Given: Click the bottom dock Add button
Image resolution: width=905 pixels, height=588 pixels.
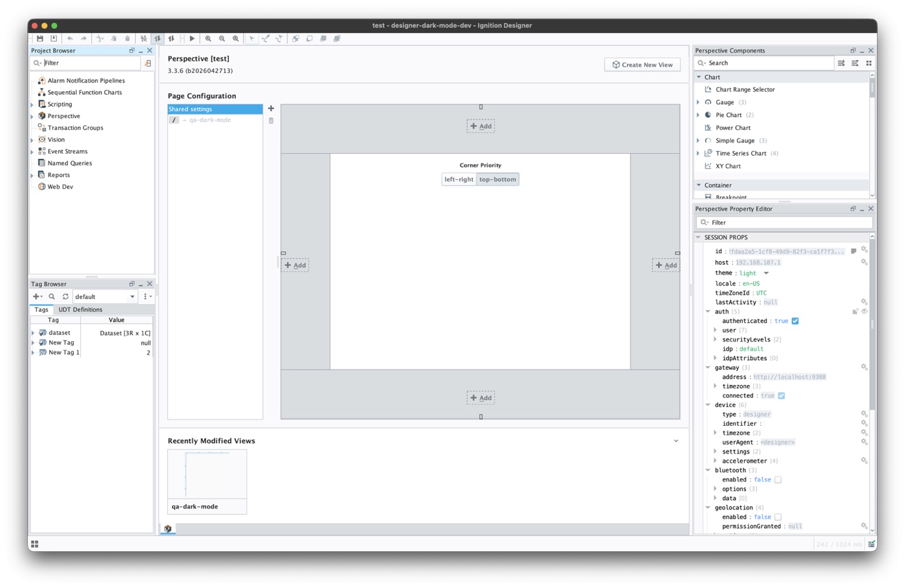Looking at the screenshot, I should (x=481, y=397).
